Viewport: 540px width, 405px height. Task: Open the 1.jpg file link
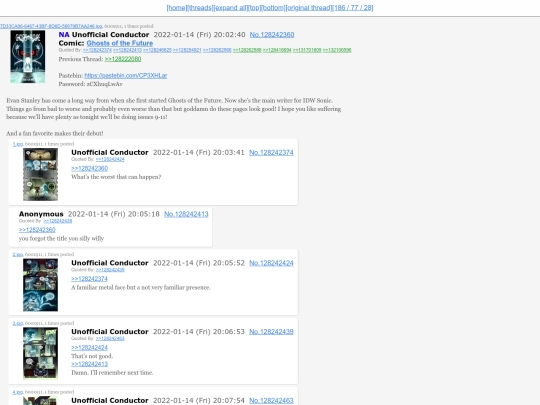[18, 144]
